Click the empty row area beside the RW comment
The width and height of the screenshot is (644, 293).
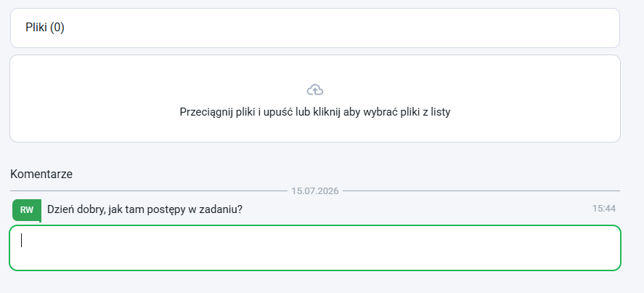pyautogui.click(x=415, y=209)
